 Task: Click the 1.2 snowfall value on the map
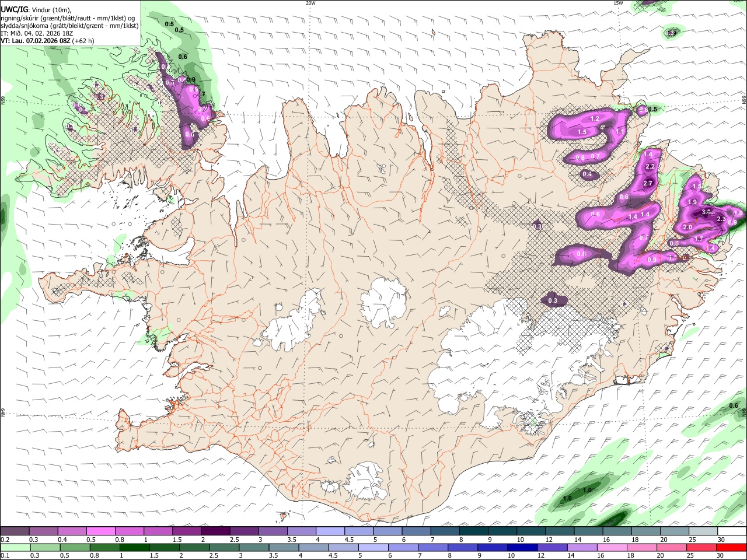point(595,118)
